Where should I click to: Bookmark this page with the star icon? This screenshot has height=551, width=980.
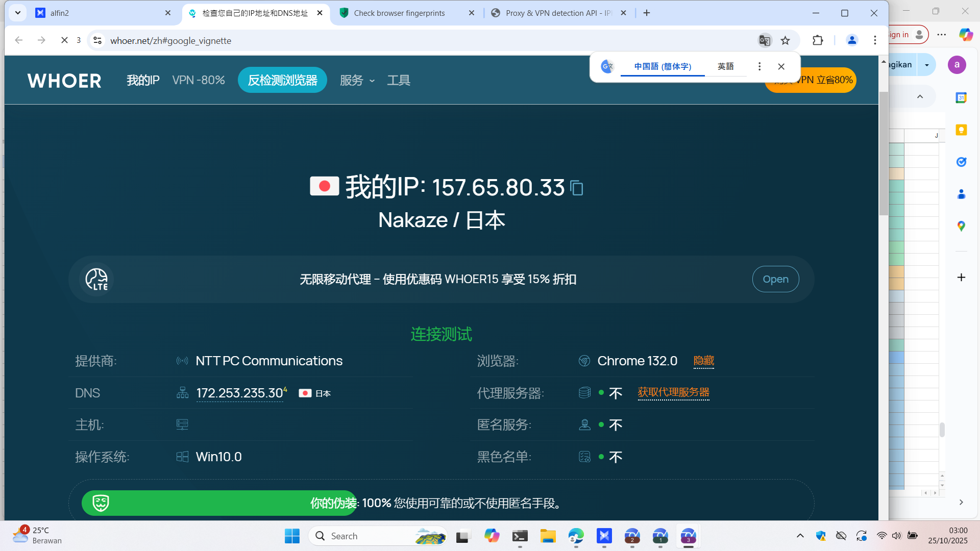(785, 40)
